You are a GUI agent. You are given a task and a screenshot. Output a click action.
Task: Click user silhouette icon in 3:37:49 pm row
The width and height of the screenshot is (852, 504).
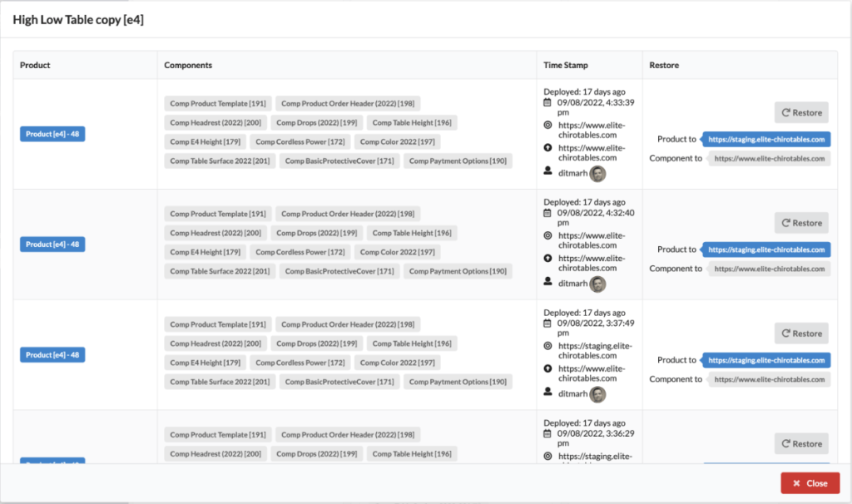click(x=547, y=392)
